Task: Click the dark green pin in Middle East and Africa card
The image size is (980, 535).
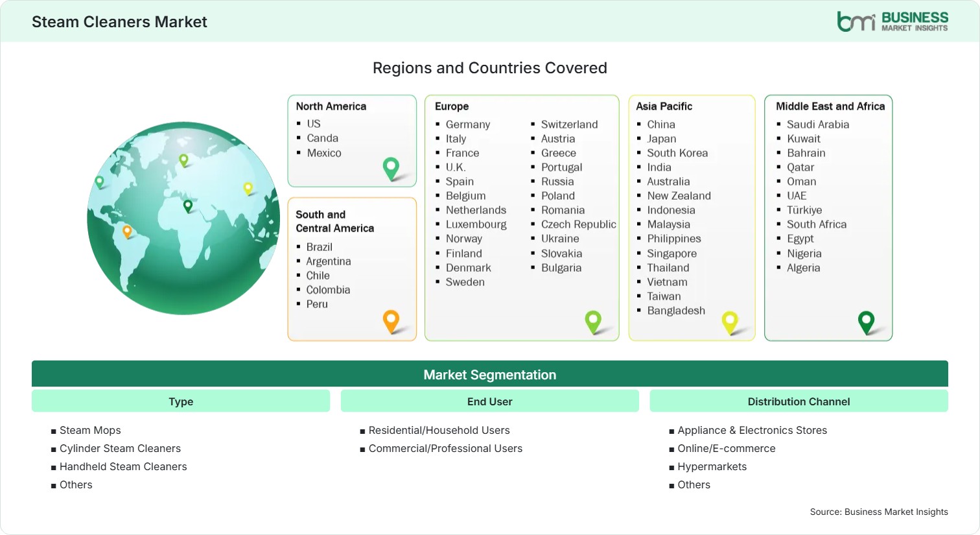Action: (866, 322)
